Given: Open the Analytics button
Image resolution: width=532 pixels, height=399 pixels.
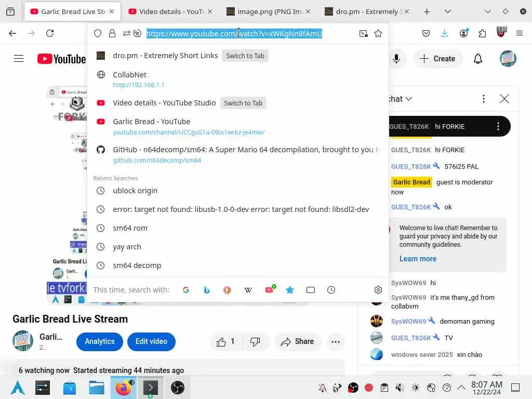Looking at the screenshot, I should (100, 342).
